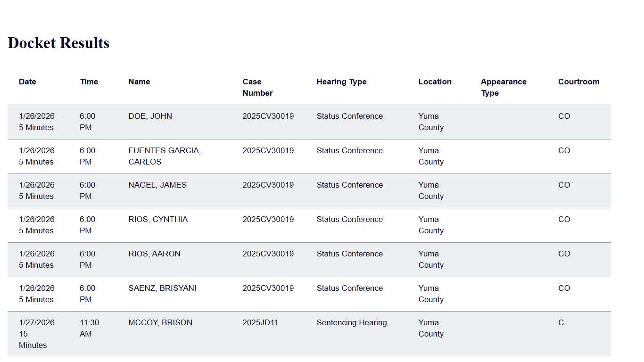Click the CO courtroom value for NAGEL, JAMES
This screenshot has height=362, width=644.
pos(564,185)
